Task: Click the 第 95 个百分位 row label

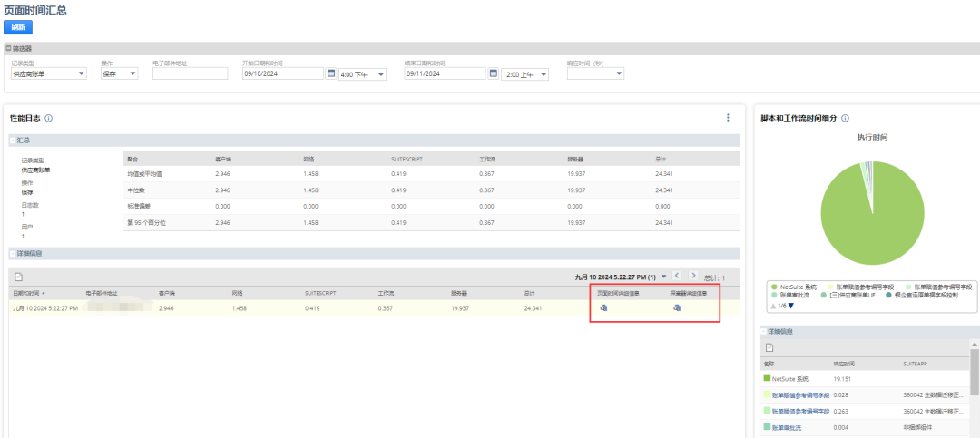Action: (x=146, y=223)
